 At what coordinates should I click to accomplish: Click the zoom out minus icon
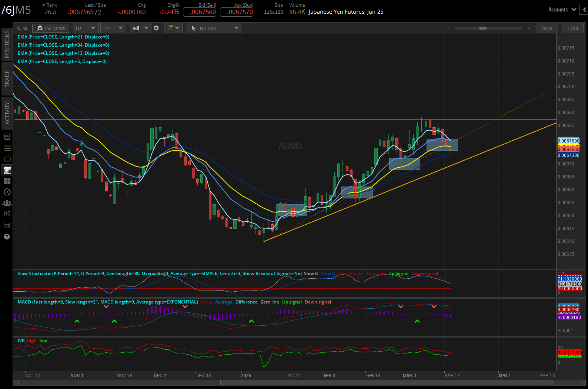pyautogui.click(x=449, y=28)
